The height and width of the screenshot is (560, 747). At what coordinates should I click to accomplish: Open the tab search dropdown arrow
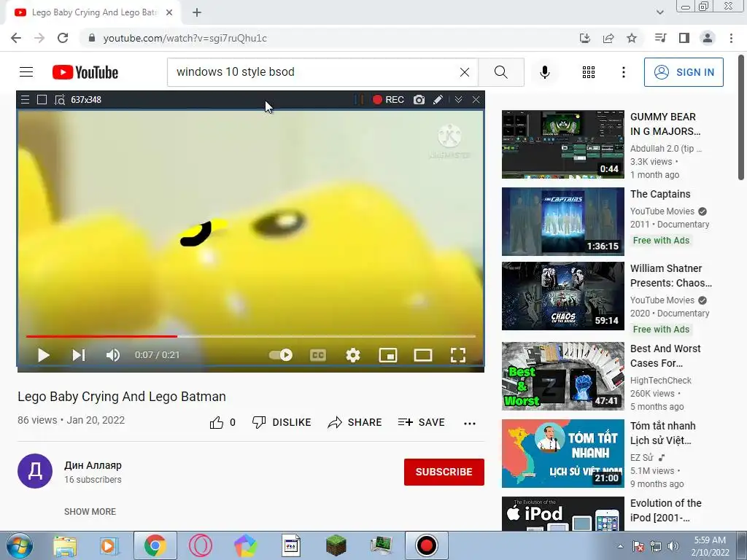[x=659, y=12]
